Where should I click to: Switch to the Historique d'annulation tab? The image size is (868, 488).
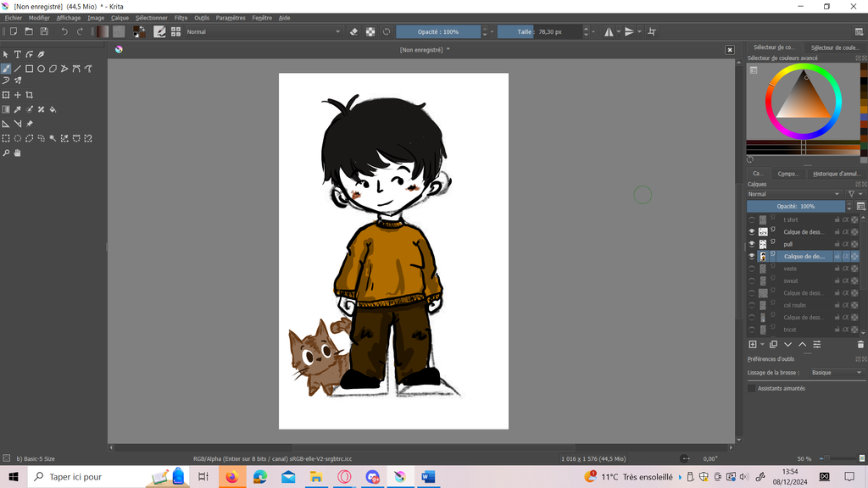pos(836,174)
